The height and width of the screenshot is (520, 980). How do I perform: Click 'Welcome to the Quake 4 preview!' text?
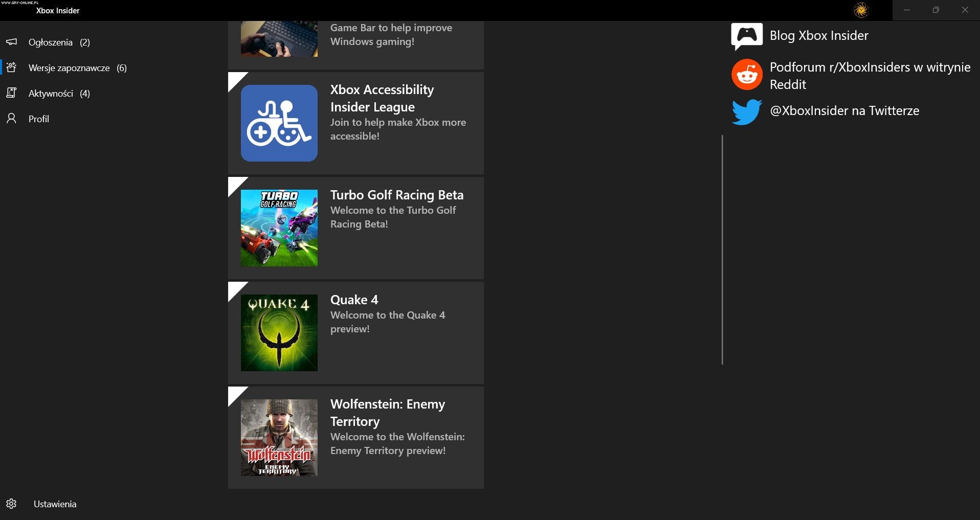pos(388,322)
